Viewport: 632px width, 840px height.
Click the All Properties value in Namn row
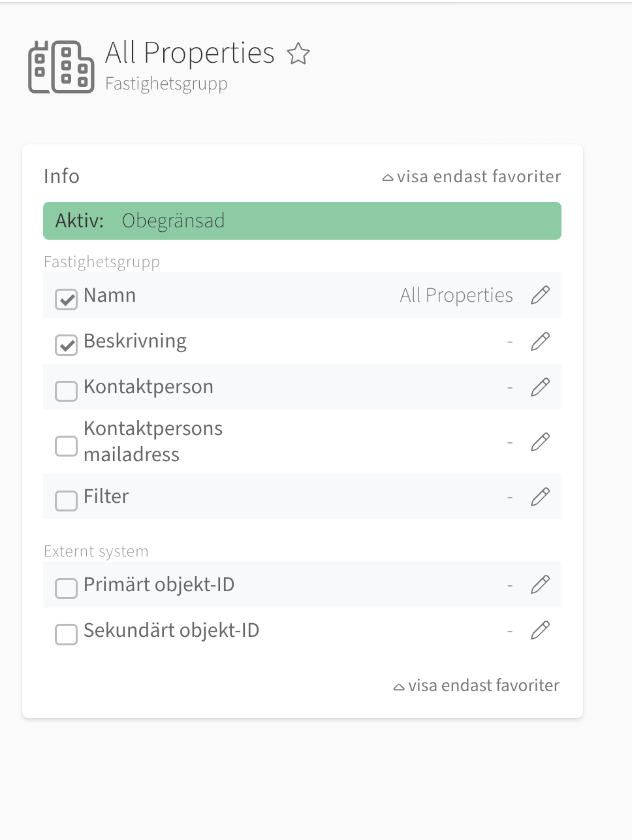tap(456, 295)
